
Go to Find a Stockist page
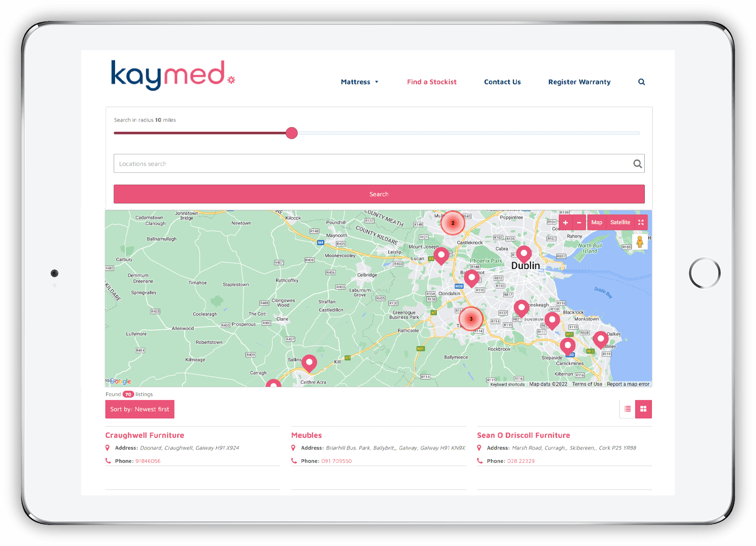coord(432,82)
